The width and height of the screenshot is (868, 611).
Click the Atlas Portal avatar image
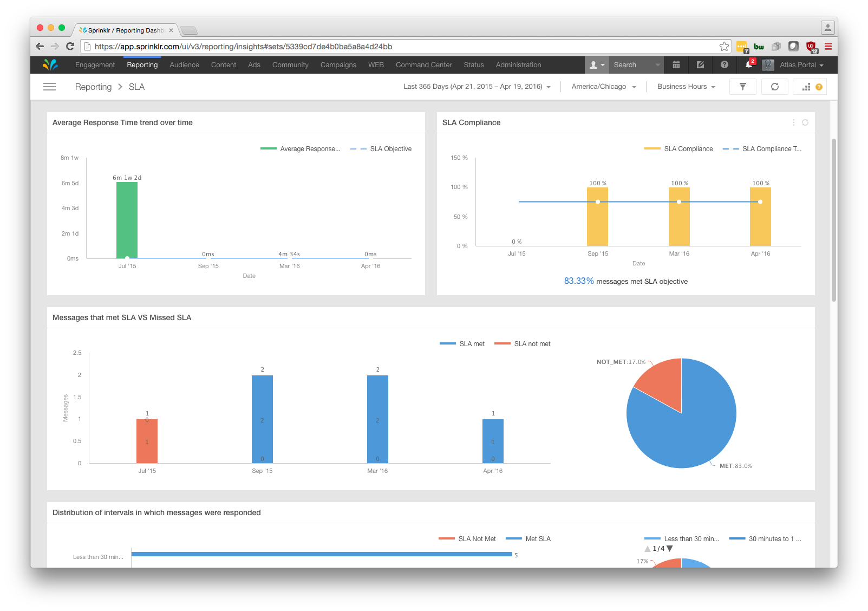(x=768, y=65)
